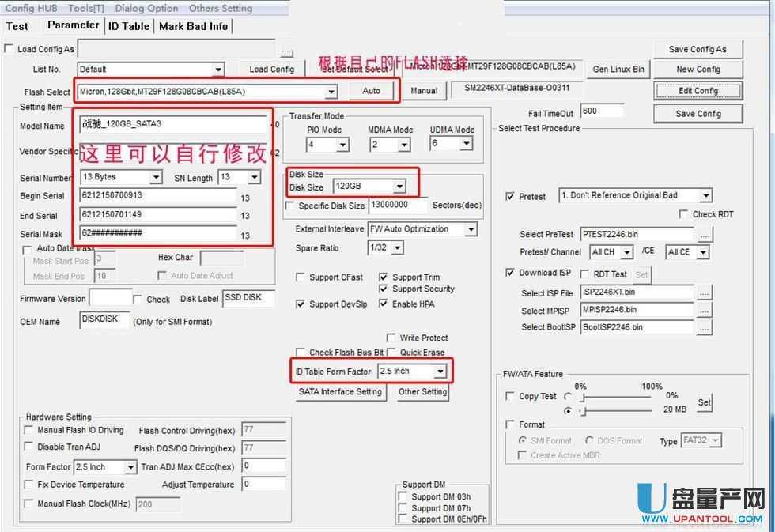Browse for Select MPISP file
This screenshot has height=532, width=775.
[705, 311]
